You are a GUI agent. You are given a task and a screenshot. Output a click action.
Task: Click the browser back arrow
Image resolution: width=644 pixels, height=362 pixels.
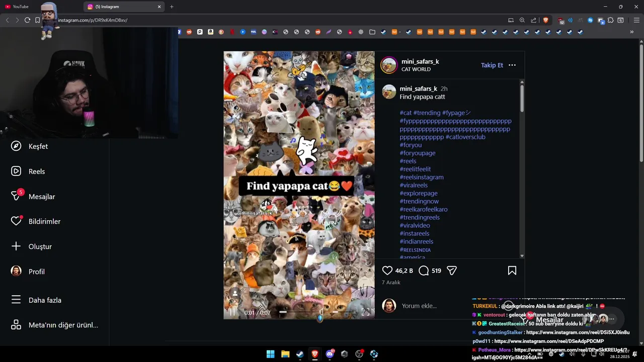coord(7,20)
